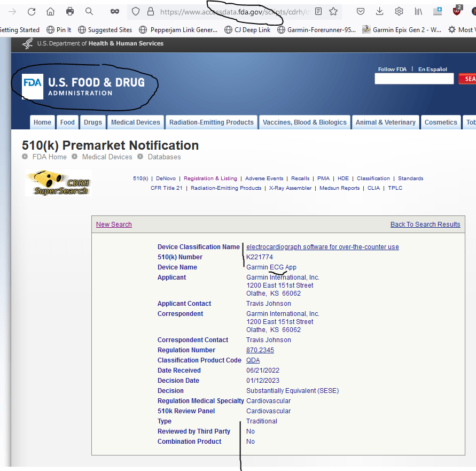Go Back To Search Results
This screenshot has height=471, width=476.
point(425,225)
